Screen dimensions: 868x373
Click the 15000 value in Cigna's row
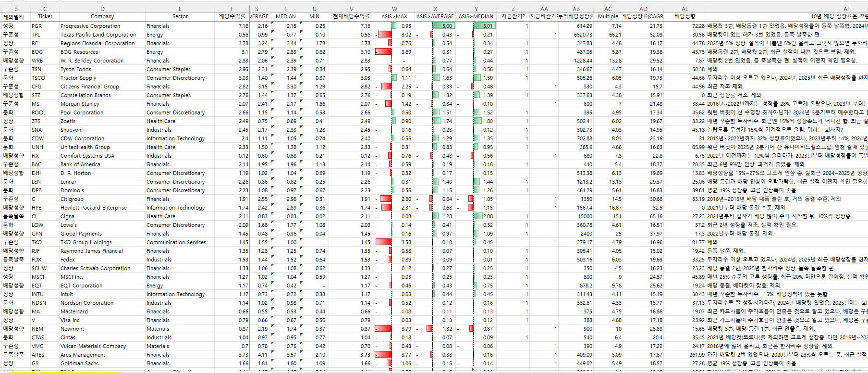point(576,216)
